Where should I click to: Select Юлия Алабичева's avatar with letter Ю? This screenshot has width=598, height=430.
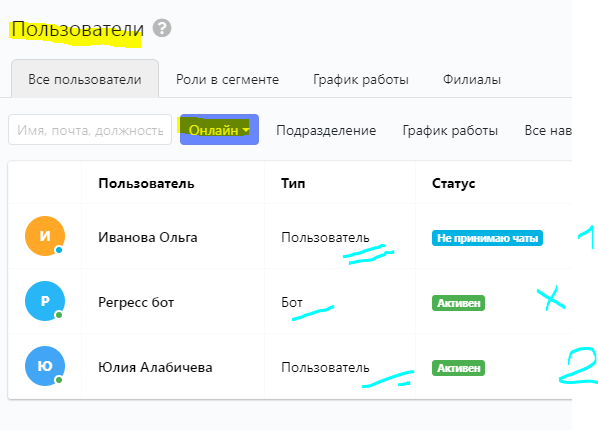(45, 366)
